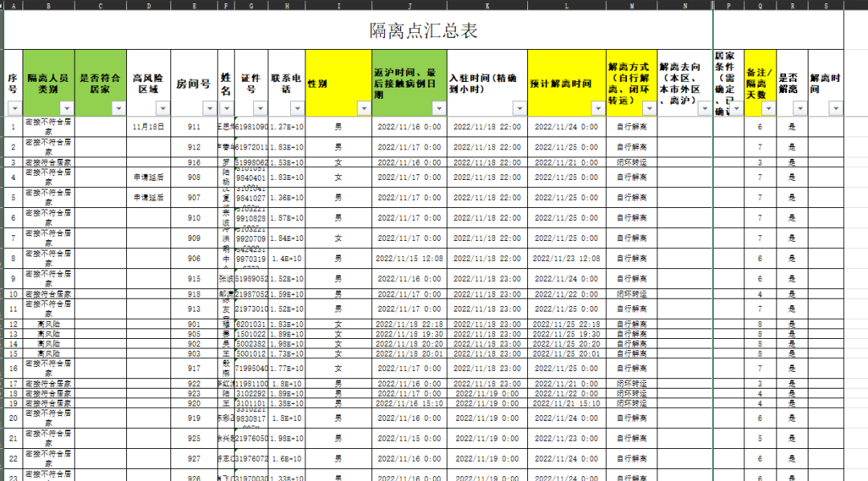Expand the 高风险区域 column filter arrow
The height and width of the screenshot is (481, 868).
click(x=163, y=108)
